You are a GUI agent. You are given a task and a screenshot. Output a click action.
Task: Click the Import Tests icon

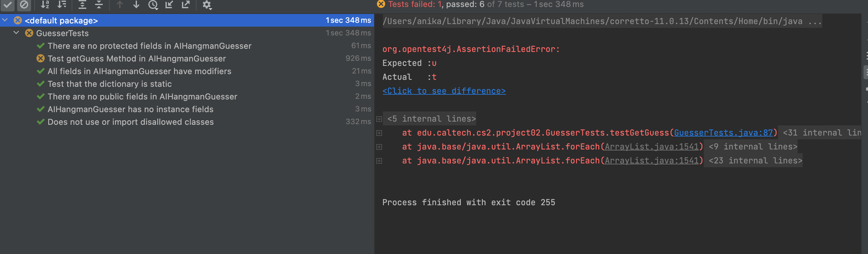[x=169, y=5]
